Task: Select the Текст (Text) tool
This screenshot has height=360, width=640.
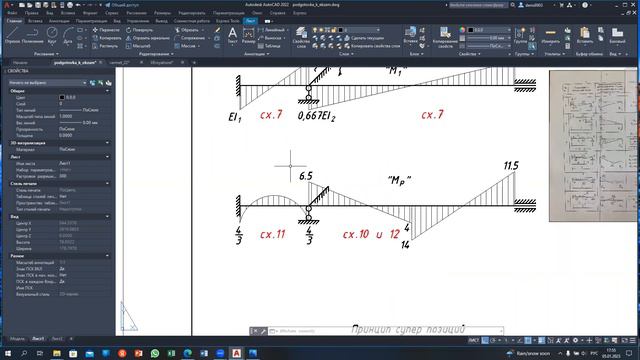Action: coord(232,35)
